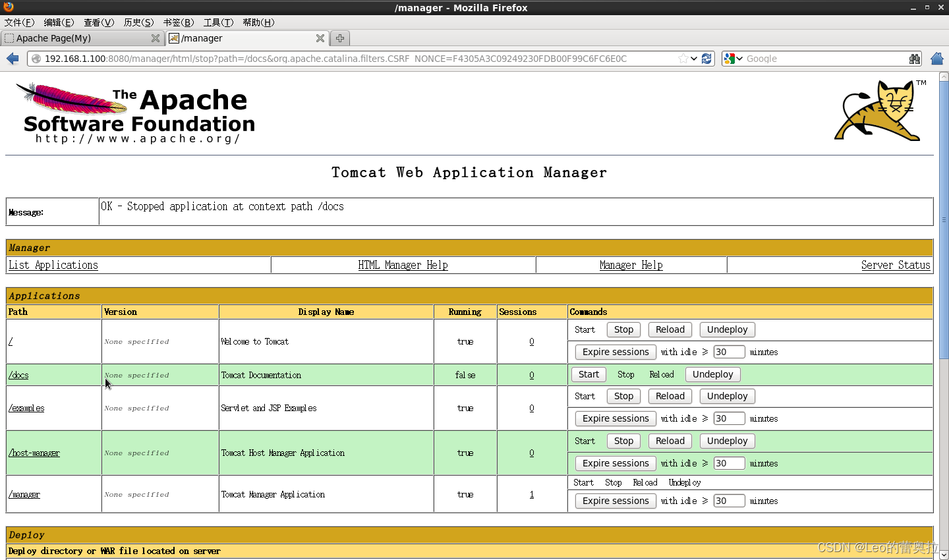Open the List Applications link
Screen dimensions: 949x560
pyautogui.click(x=53, y=265)
